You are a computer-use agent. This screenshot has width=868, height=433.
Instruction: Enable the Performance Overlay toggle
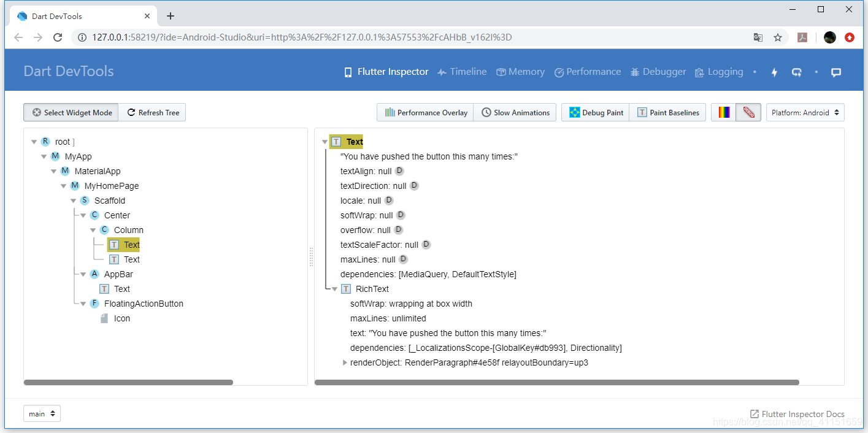424,112
